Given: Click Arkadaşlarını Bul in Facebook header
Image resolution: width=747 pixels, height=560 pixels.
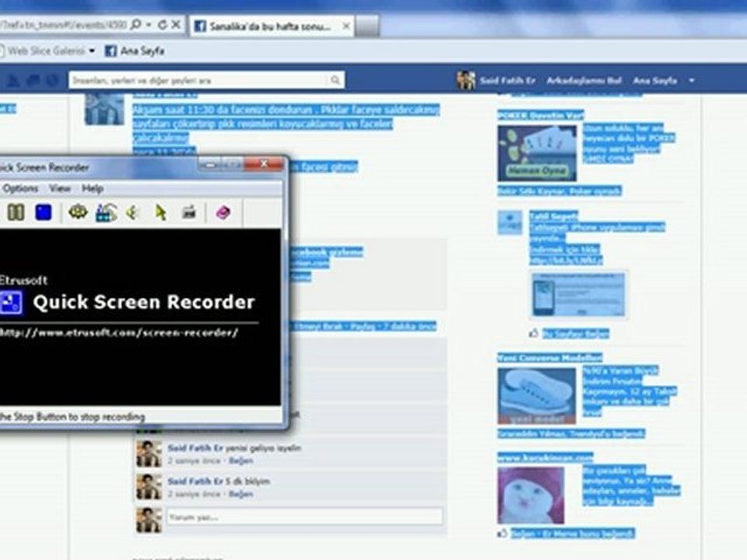Looking at the screenshot, I should click(x=584, y=80).
